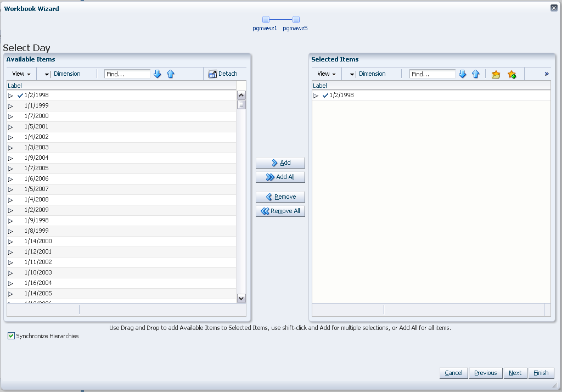Go to Next wizard step
The height and width of the screenshot is (392, 562).
click(x=515, y=373)
